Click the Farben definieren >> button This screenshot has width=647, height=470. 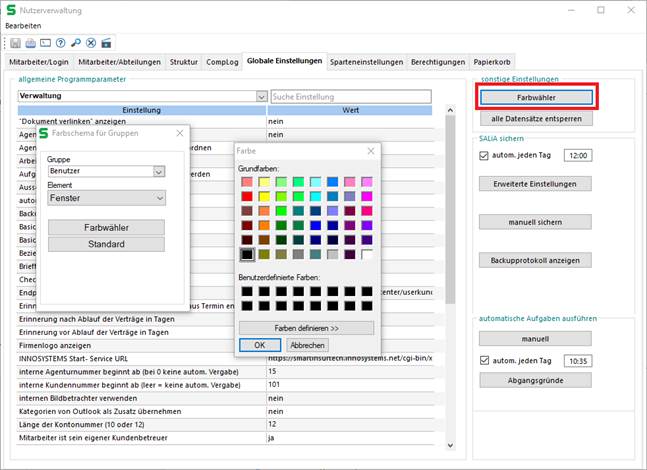(306, 328)
